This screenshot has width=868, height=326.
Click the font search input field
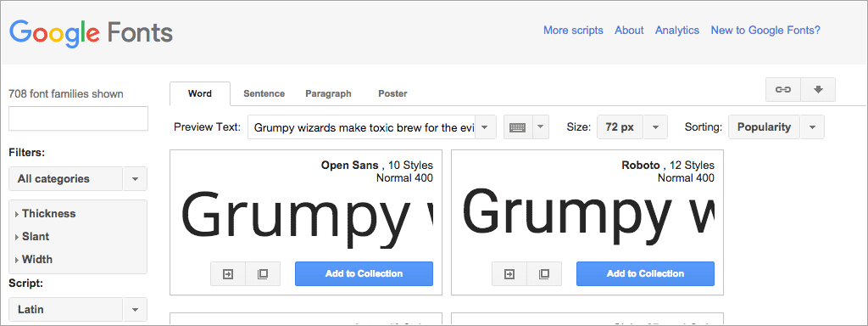tap(79, 119)
